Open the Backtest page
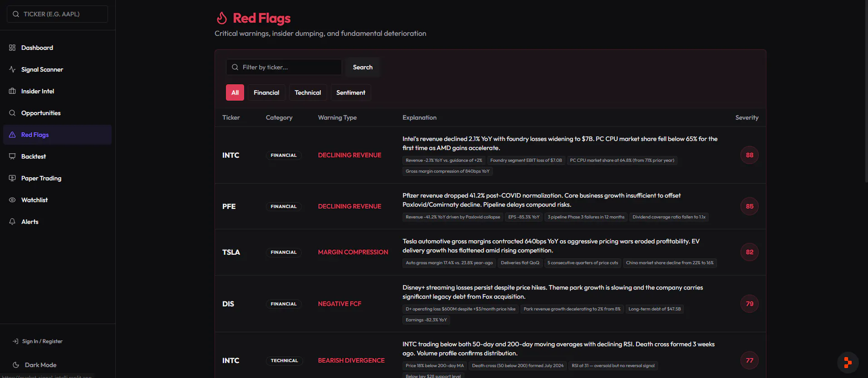The height and width of the screenshot is (378, 868). (57, 156)
